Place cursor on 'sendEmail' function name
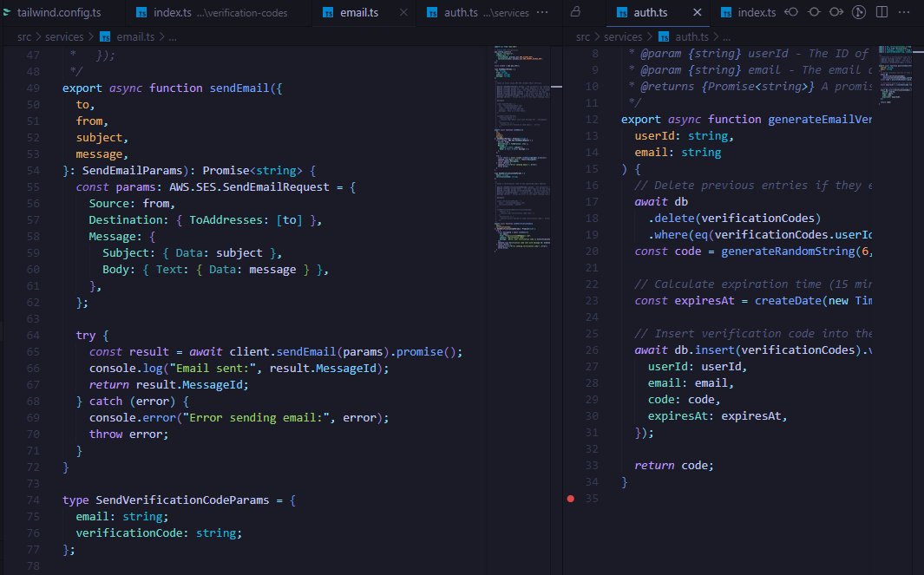The image size is (924, 575). [239, 88]
